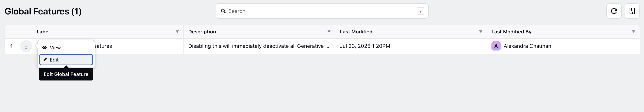Click the Label column header text
The image size is (644, 112).
point(43,32)
